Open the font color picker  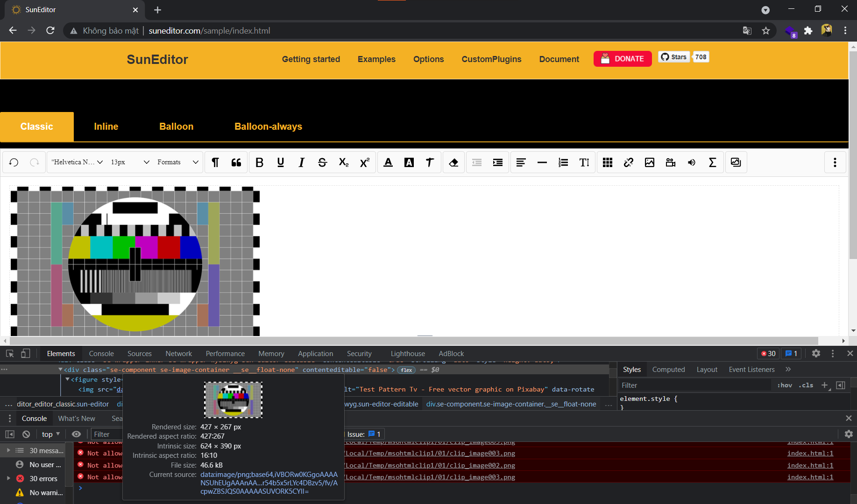tap(388, 162)
